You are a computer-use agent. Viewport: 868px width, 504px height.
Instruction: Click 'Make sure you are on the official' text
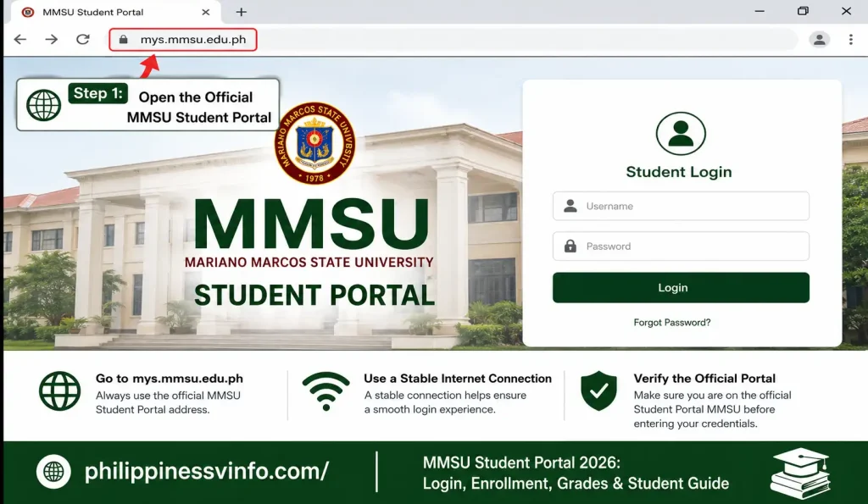[712, 396]
